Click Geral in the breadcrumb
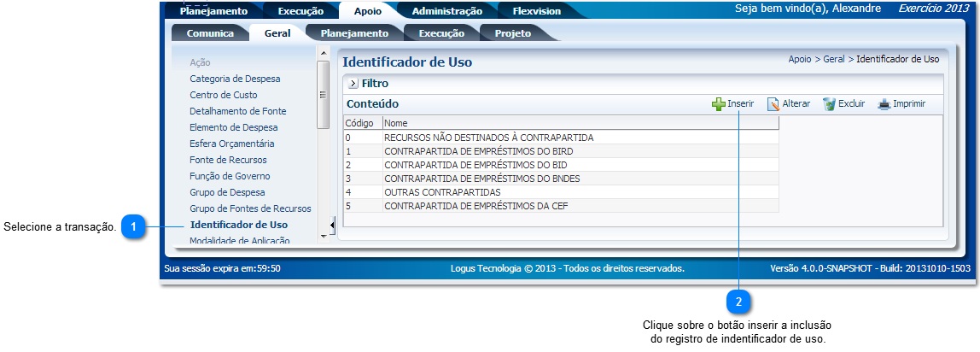Viewport: 980px width, 352px height. [x=834, y=60]
